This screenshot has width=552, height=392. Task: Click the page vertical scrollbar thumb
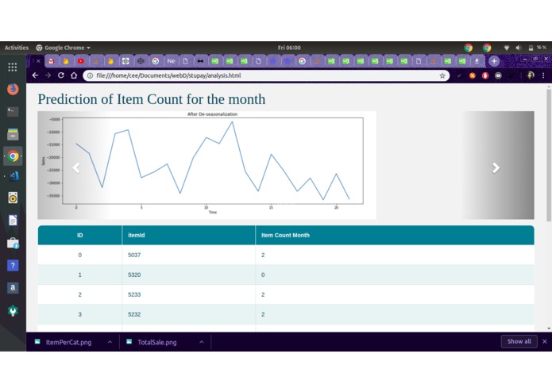tap(549, 155)
